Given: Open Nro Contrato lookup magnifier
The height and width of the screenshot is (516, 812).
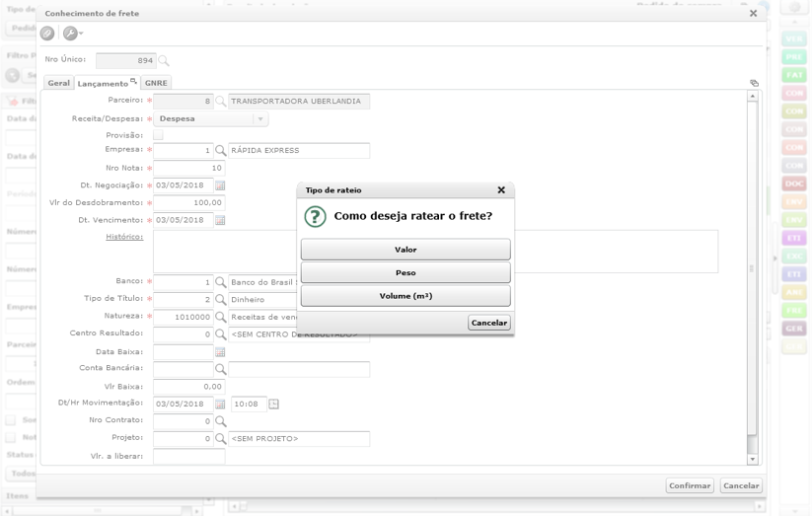Looking at the screenshot, I should pos(221,421).
